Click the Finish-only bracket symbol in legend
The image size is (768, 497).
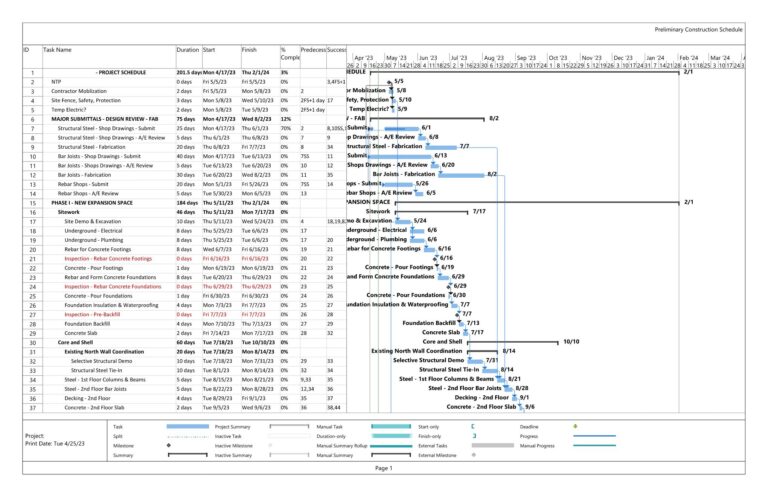473,435
